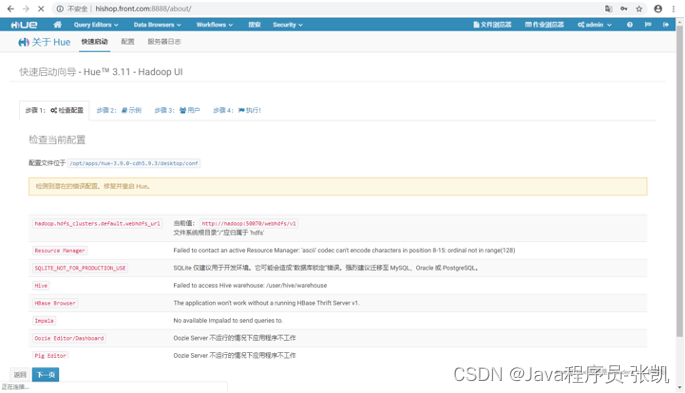Click the http://hadoop:50070/webhdfs/v1 value
The width and height of the screenshot is (685, 393).
249,224
